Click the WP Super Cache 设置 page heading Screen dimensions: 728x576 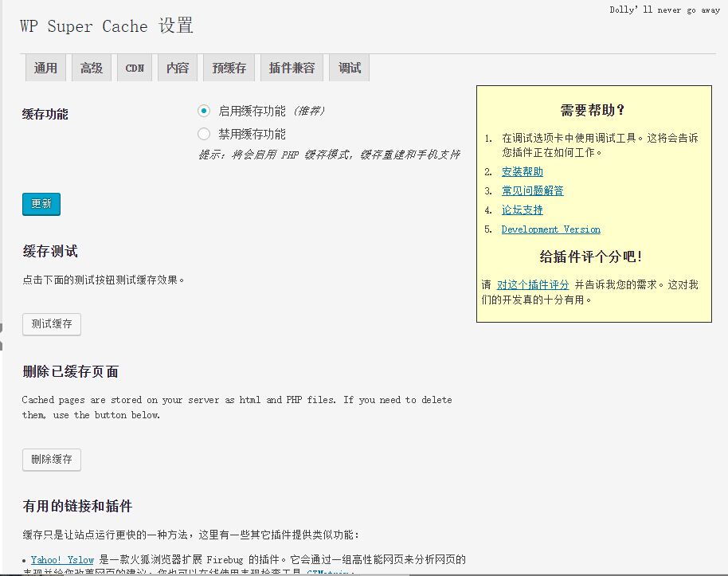tap(107, 25)
